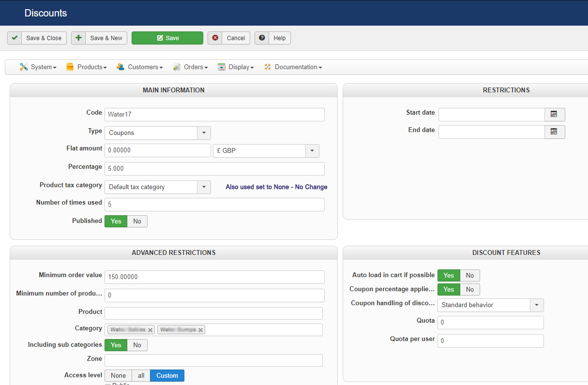Click the MAIN INFORMATION panel header
This screenshot has height=385, width=588.
174,90
